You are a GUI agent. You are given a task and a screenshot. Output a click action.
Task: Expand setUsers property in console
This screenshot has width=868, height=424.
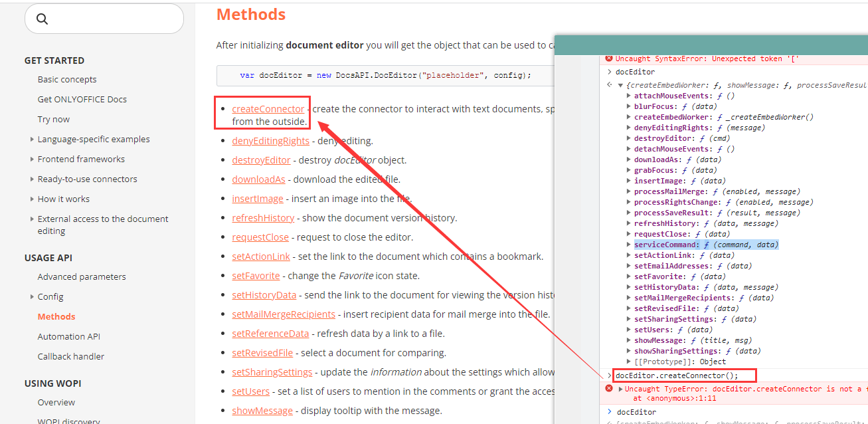629,330
